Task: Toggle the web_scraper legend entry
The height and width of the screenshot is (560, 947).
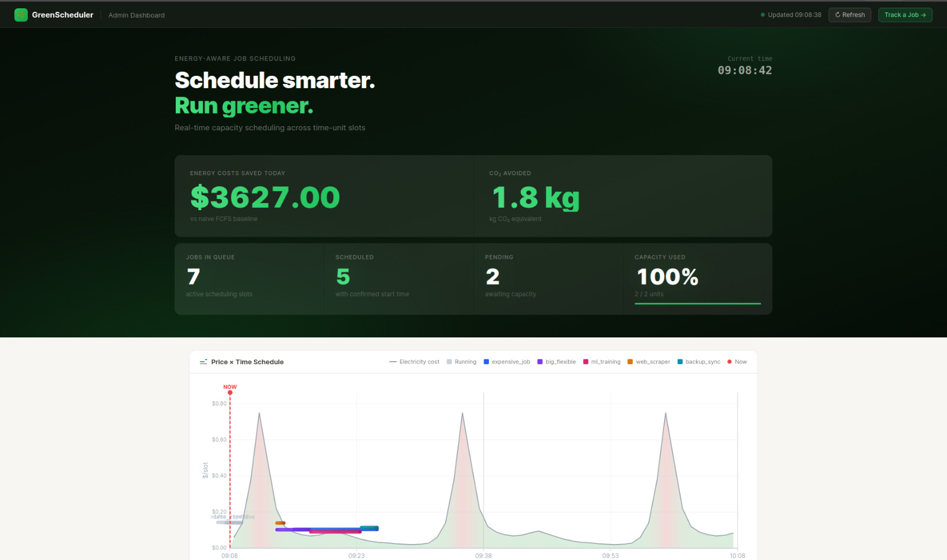Action: (649, 362)
